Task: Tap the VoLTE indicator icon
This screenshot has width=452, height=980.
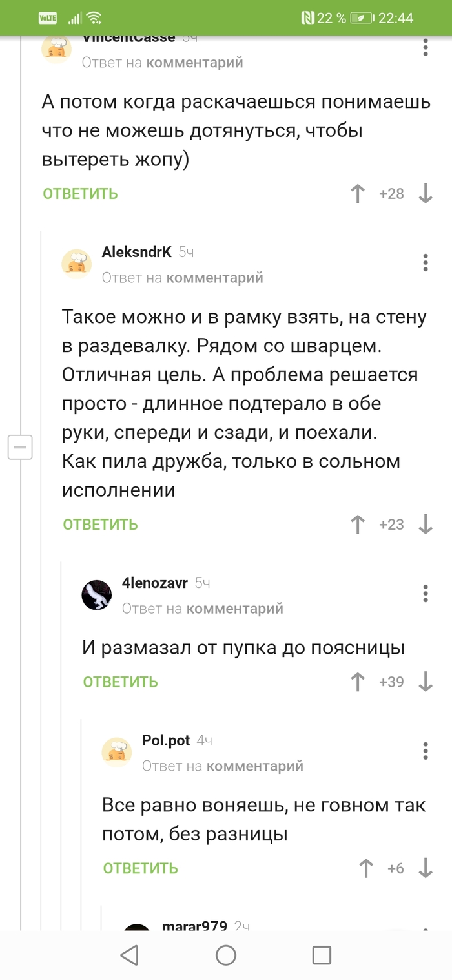Action: coord(49,18)
